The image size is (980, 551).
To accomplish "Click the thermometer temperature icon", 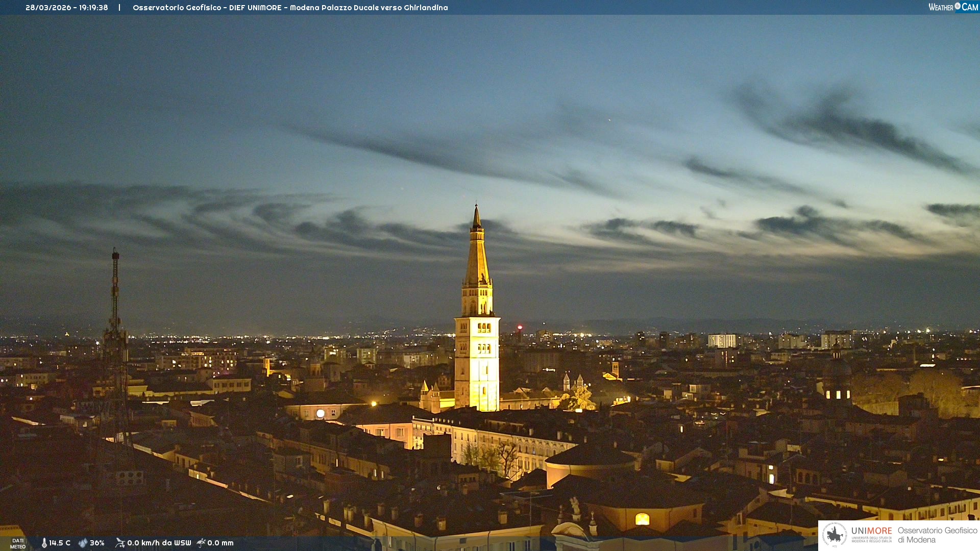I will click(44, 543).
